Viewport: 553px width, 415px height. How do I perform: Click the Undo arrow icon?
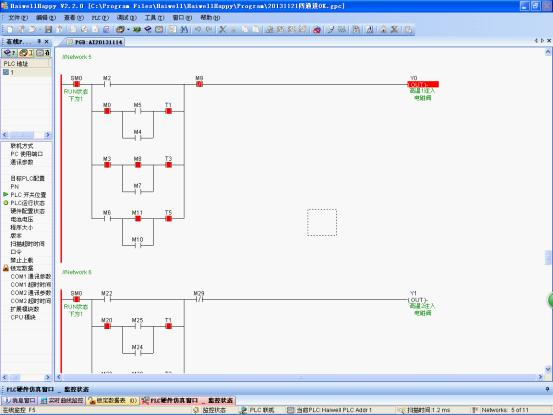[198, 30]
